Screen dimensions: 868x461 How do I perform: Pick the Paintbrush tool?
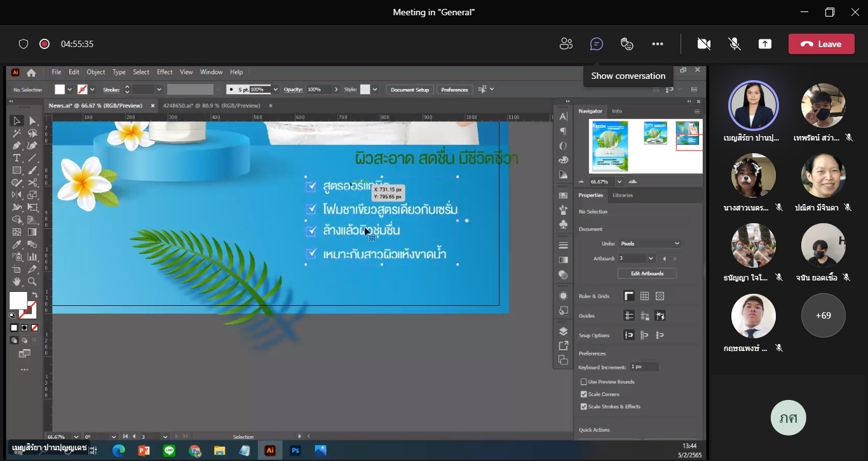click(x=32, y=170)
